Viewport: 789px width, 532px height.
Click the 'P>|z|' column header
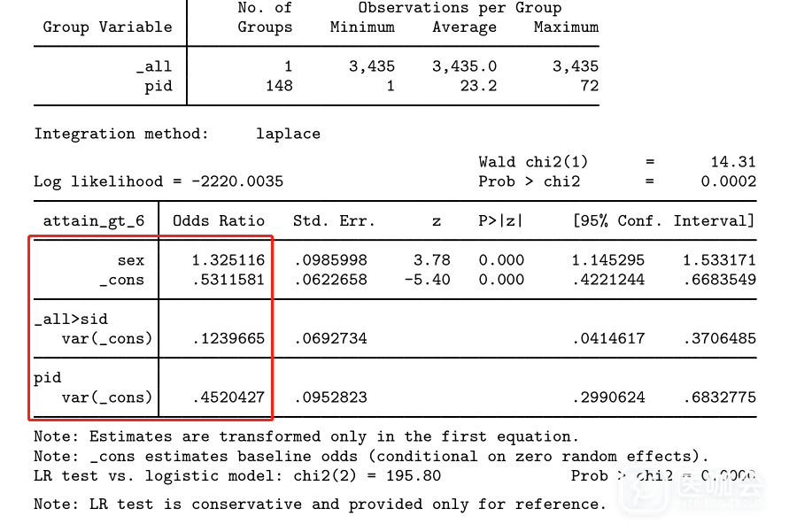pyautogui.click(x=500, y=220)
